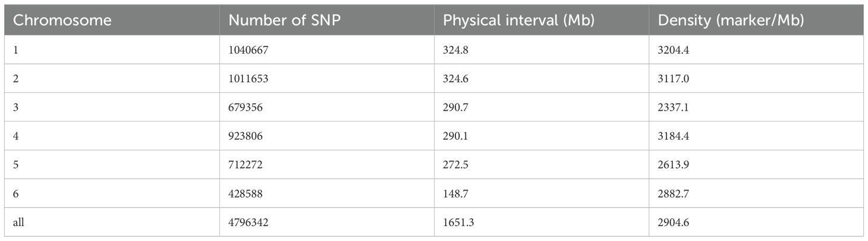Select density value 3204.4
868x241 pixels.
coord(672,50)
